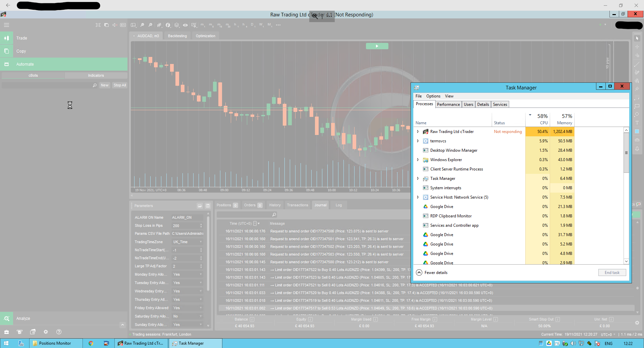Click the Task Manager vertical scrollbar

(626, 153)
